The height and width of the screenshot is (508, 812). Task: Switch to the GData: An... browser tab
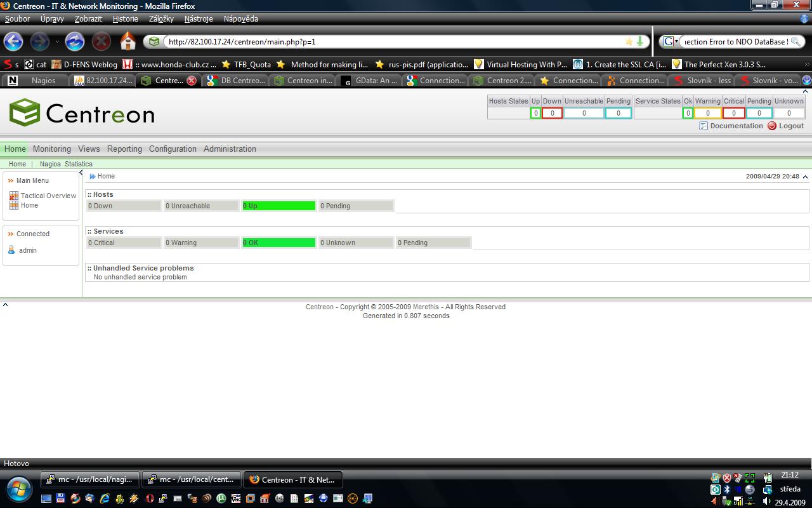coord(370,81)
